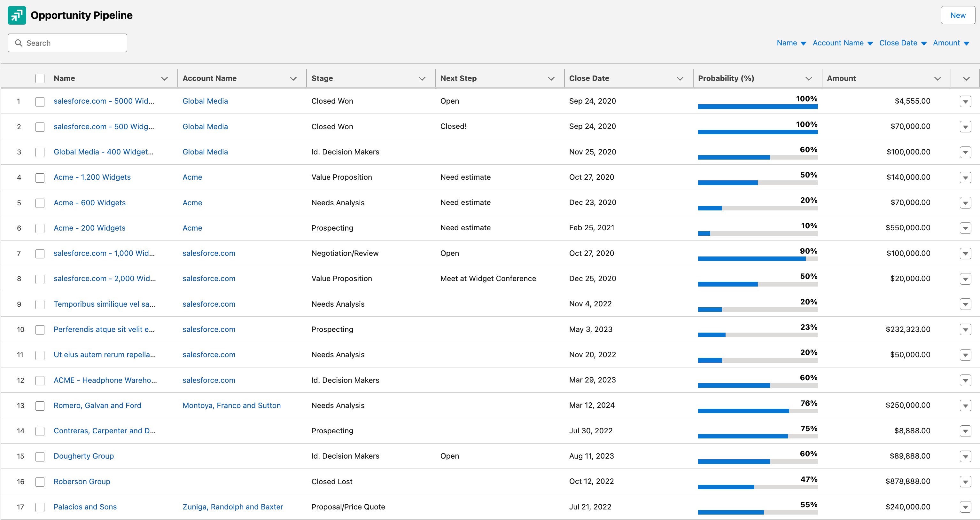Expand the Probability (%) column header menu
980x520 pixels.
tap(808, 78)
